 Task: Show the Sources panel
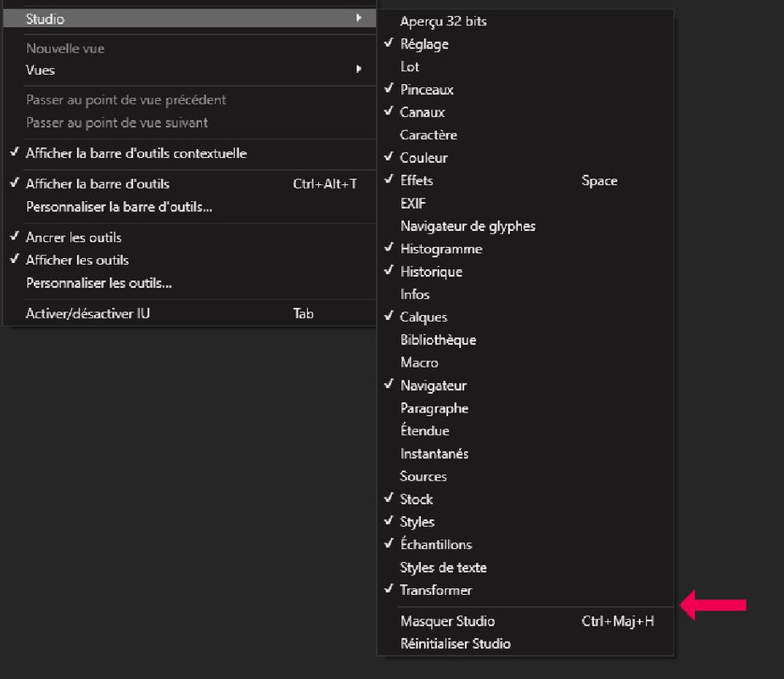(x=525, y=476)
